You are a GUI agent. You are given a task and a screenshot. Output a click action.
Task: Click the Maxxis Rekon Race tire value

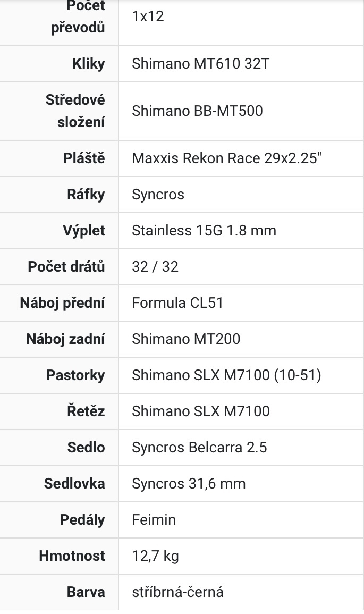(x=227, y=158)
